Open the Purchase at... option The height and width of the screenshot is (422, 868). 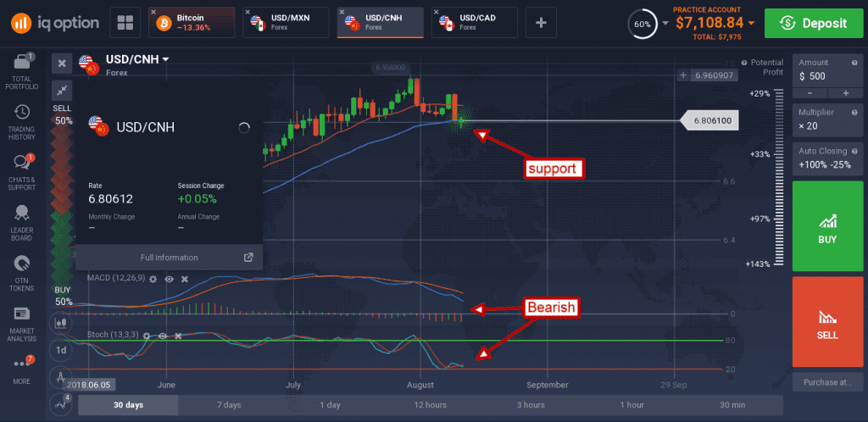827,381
